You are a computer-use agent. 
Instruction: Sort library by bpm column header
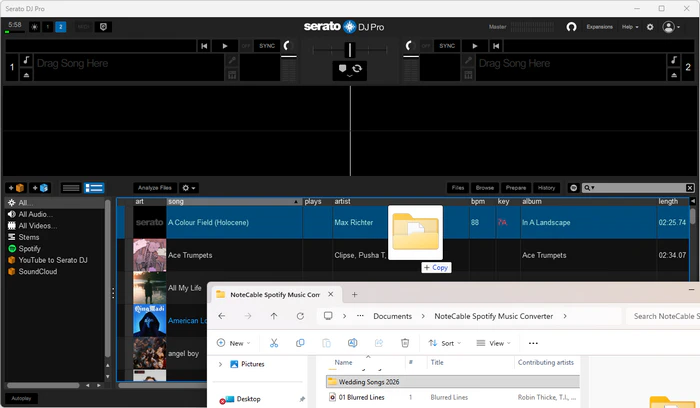click(482, 201)
